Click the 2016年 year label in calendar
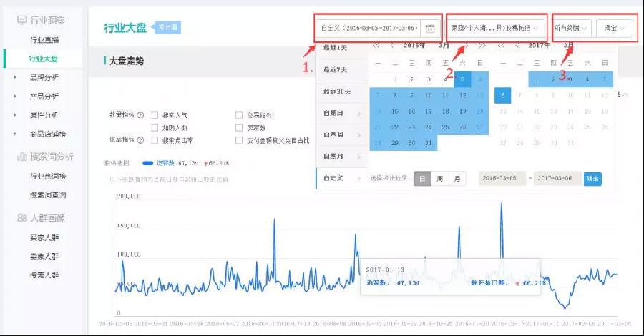This screenshot has width=644, height=336. [x=414, y=45]
